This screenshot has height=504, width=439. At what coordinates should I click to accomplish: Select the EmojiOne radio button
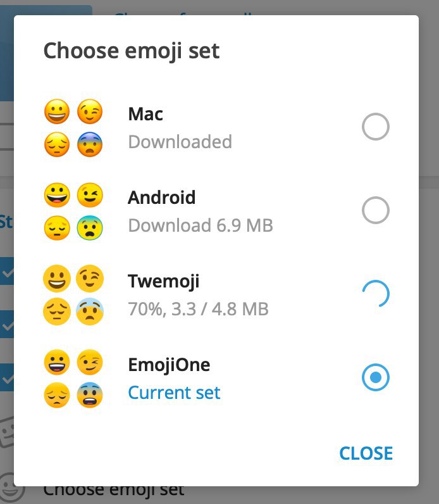[x=375, y=377]
